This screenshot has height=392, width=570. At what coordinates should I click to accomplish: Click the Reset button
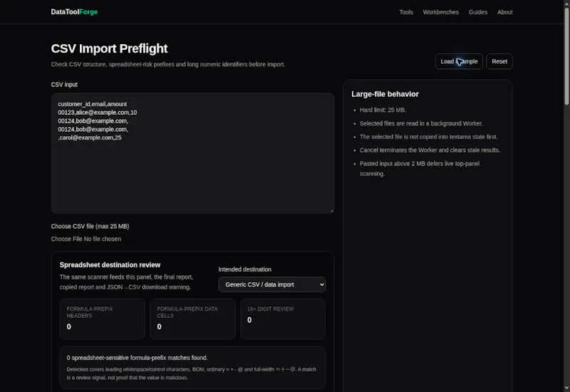pyautogui.click(x=499, y=61)
